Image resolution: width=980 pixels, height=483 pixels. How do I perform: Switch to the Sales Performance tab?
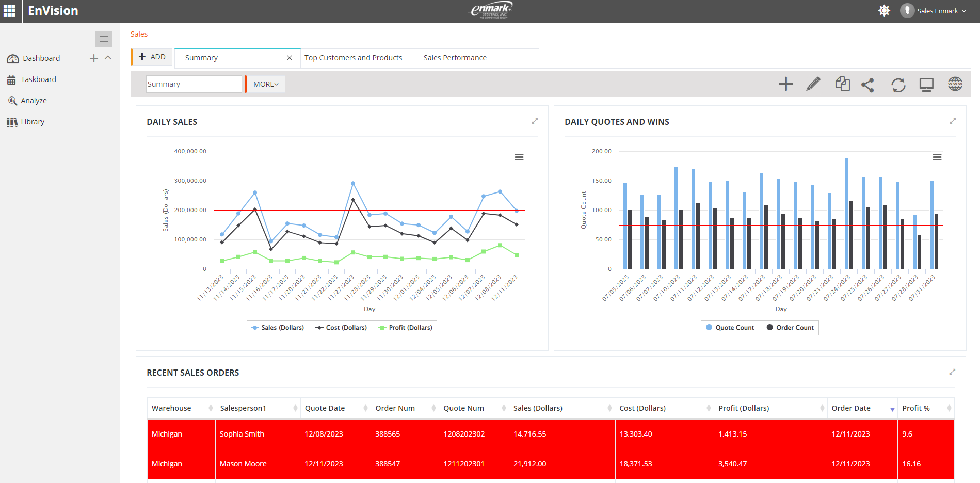(455, 58)
